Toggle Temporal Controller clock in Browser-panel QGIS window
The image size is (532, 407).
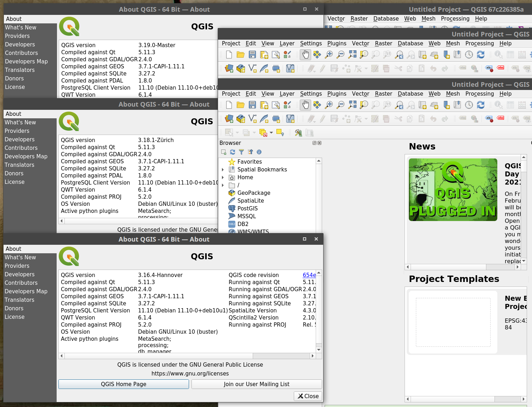(469, 105)
